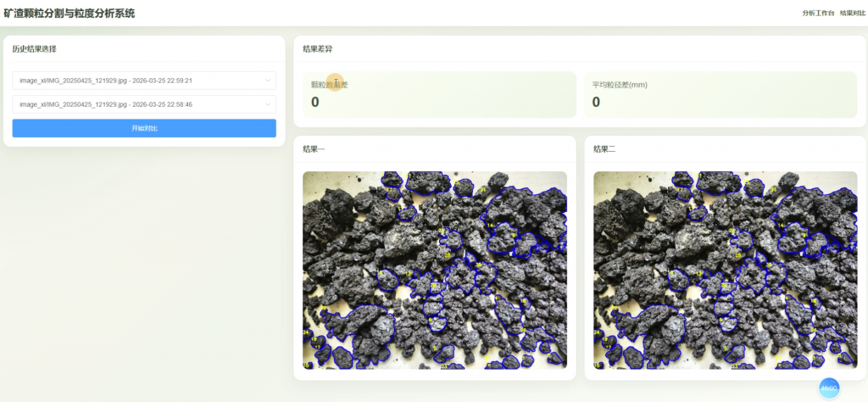Open the 分析工作台 navigation tab
This screenshot has height=402, width=868.
point(818,14)
